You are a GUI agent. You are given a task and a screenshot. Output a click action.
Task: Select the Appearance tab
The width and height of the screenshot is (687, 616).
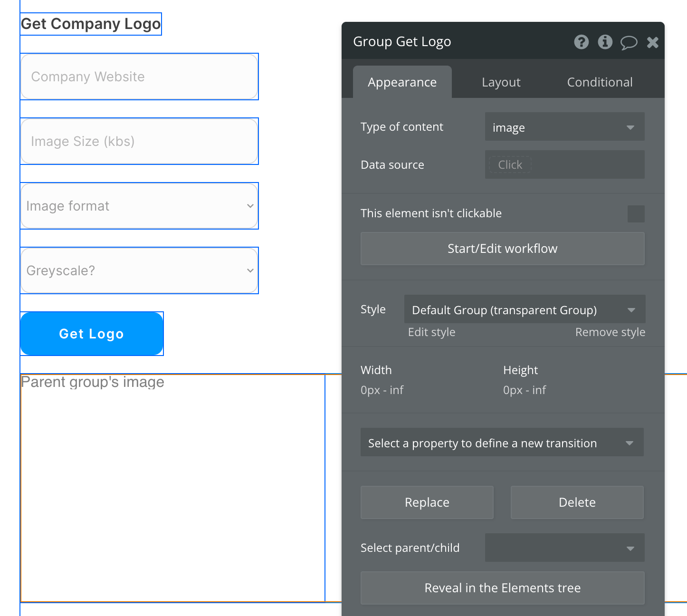(402, 82)
